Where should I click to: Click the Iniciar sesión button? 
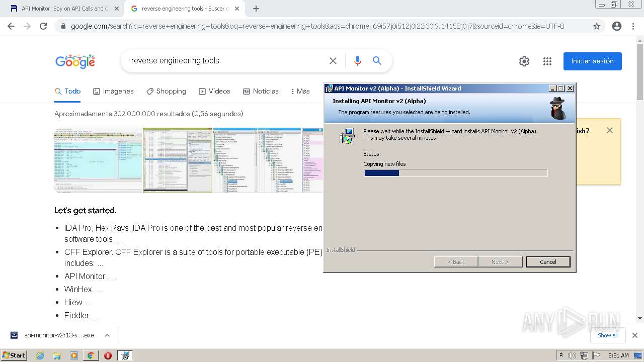click(x=593, y=61)
